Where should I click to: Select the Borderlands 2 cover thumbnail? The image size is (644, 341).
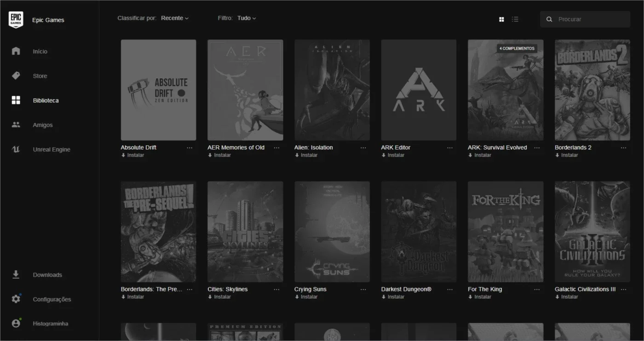[592, 90]
